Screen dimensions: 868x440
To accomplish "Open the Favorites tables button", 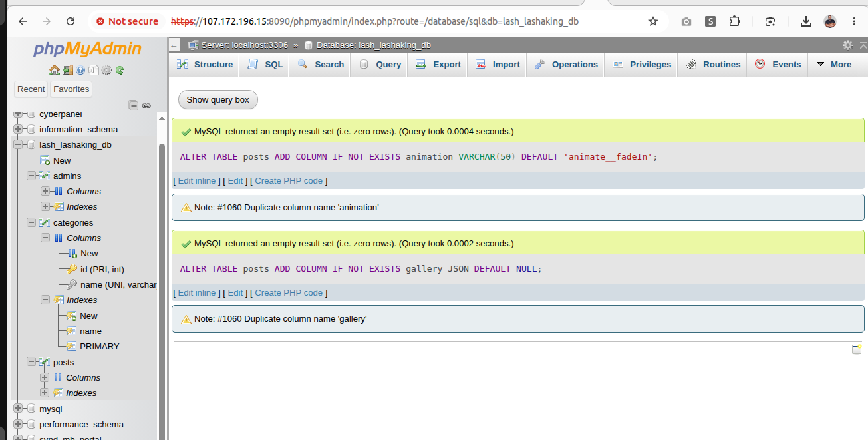I will pyautogui.click(x=71, y=89).
